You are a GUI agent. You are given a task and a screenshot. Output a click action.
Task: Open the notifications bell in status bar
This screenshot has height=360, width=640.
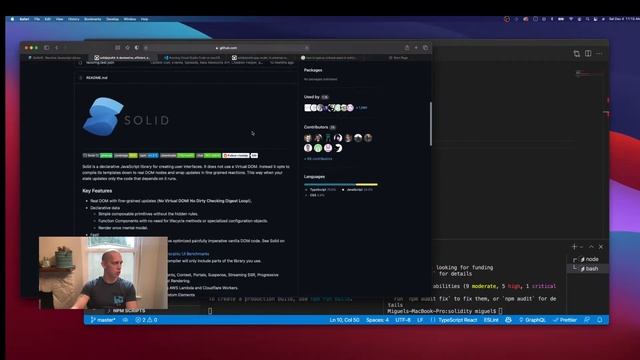tap(600, 320)
